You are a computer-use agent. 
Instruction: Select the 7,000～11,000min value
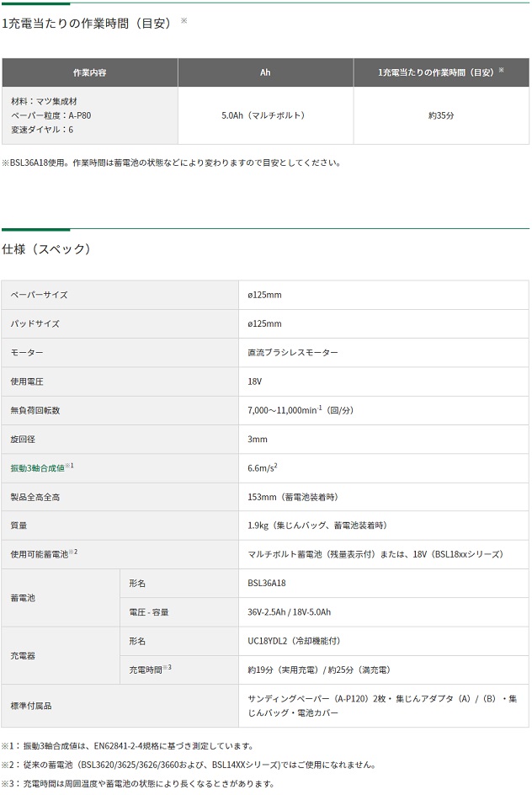[301, 410]
